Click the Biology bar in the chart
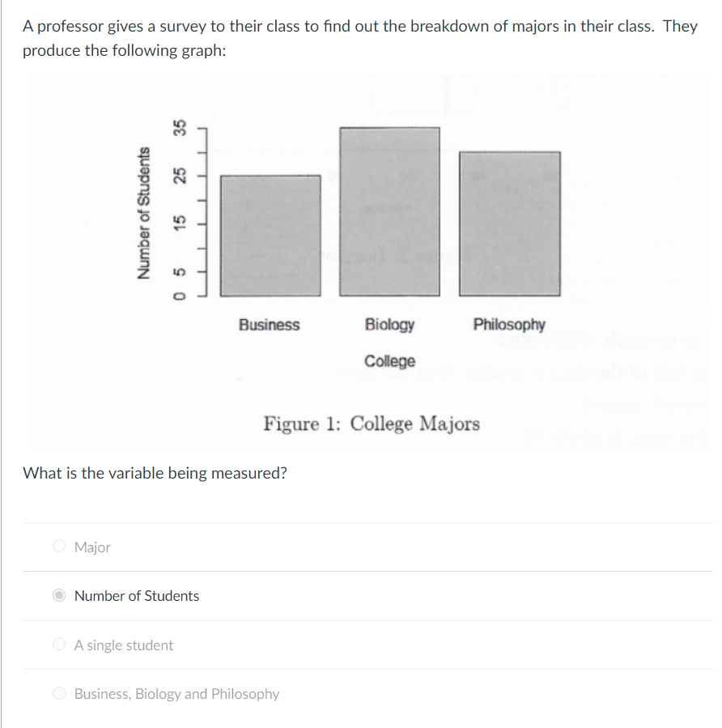 389,211
